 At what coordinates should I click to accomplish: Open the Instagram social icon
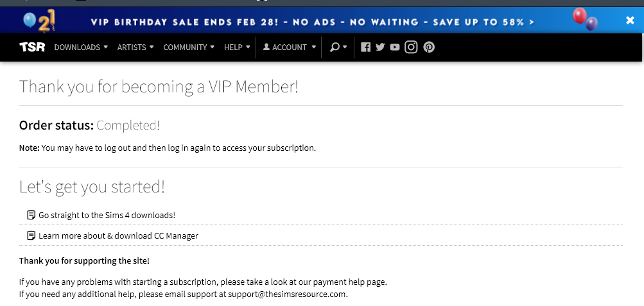411,47
